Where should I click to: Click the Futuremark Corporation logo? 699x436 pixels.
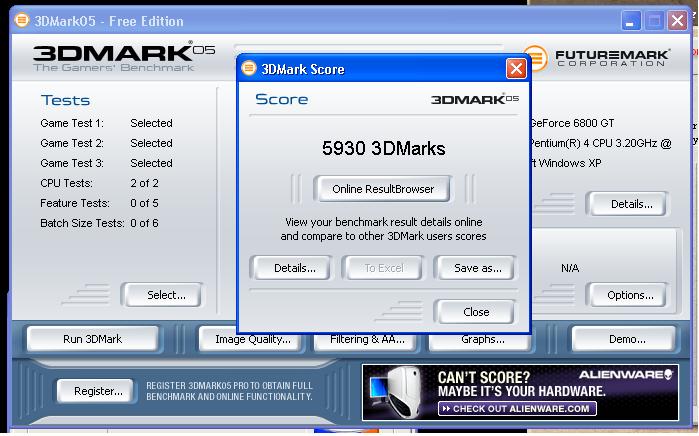click(596, 58)
